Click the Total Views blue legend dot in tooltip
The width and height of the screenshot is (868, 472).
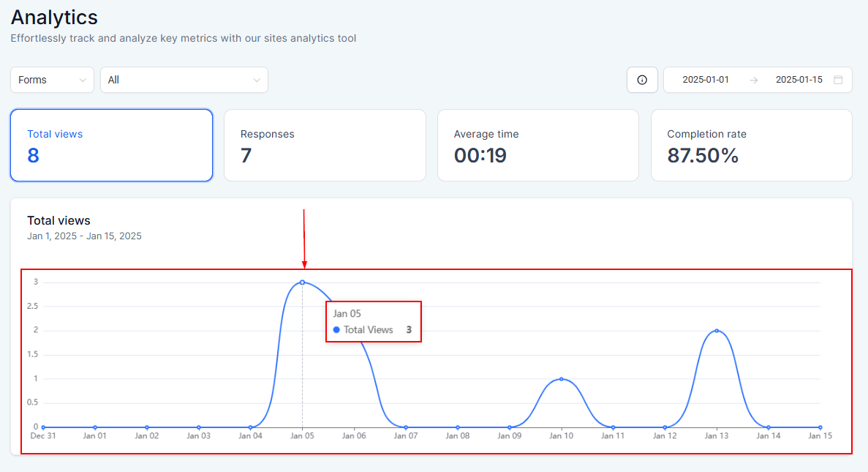click(336, 329)
